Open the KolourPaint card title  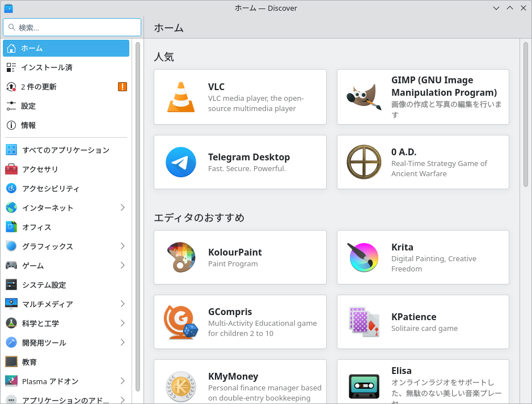pyautogui.click(x=235, y=252)
